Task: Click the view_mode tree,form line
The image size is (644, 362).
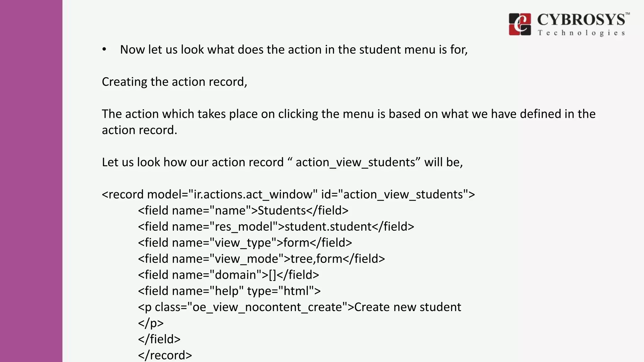Action: tap(261, 259)
